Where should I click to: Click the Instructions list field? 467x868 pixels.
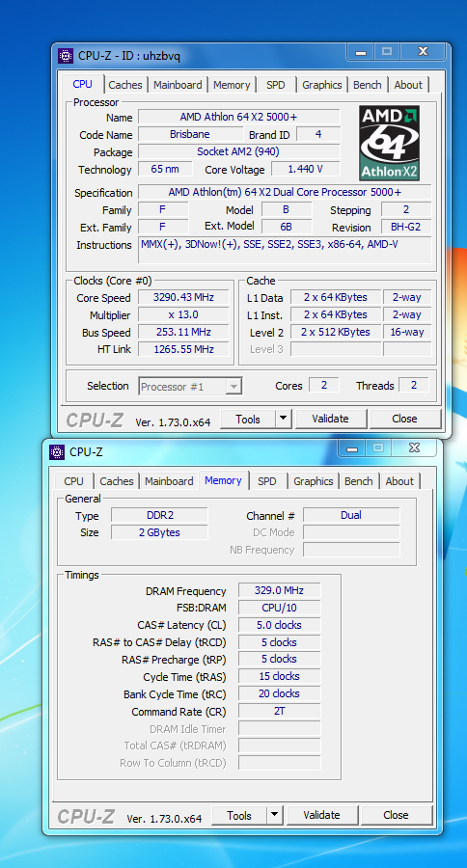tap(285, 250)
